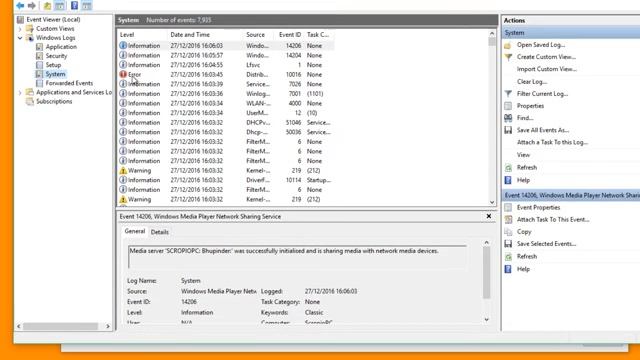The height and width of the screenshot is (360, 640).
Task: Click the Find binoculars icon
Action: (x=508, y=118)
